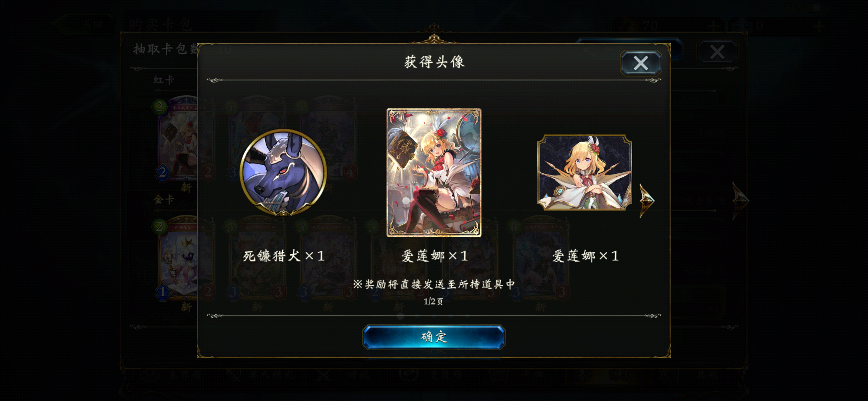Open the 商店 shop tab
The image size is (868, 401).
pos(608,375)
